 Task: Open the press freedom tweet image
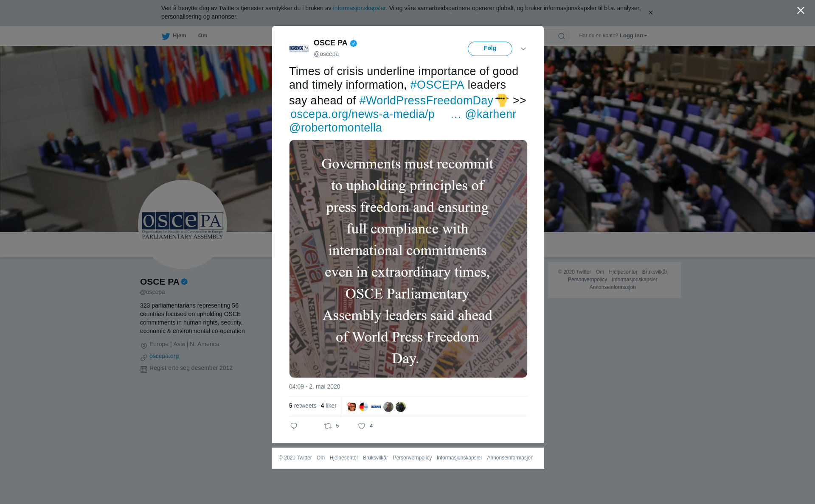tap(408, 259)
